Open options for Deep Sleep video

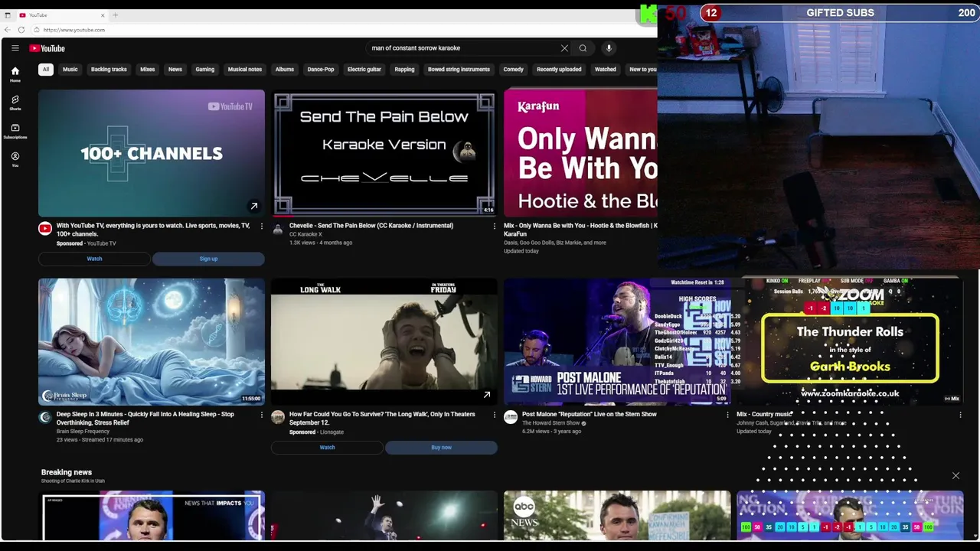tap(261, 415)
